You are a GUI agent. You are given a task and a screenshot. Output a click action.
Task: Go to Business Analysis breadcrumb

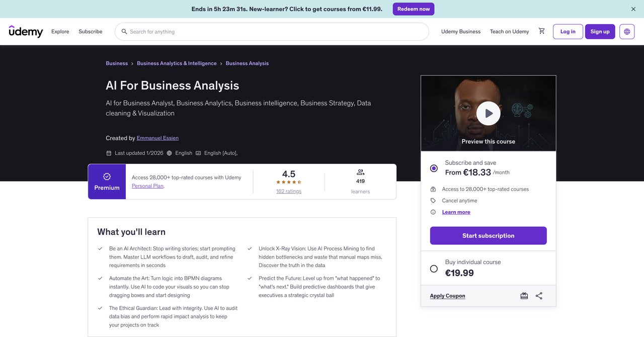coord(247,63)
